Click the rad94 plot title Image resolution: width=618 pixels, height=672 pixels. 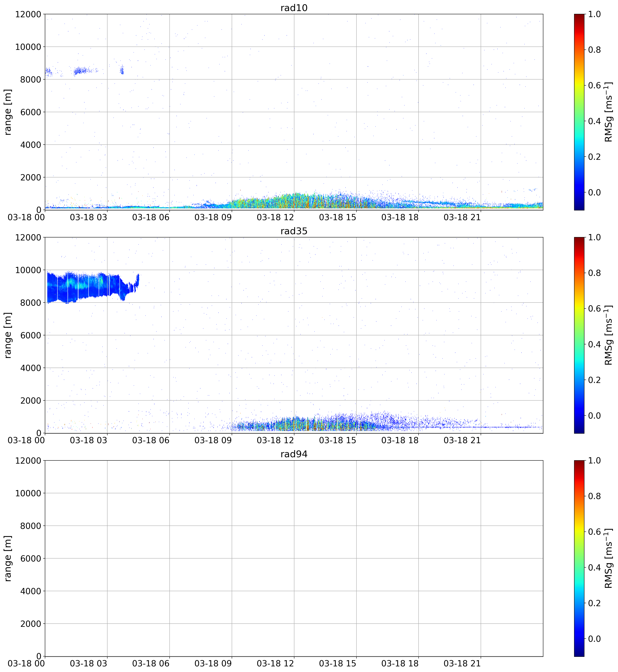click(x=294, y=454)
